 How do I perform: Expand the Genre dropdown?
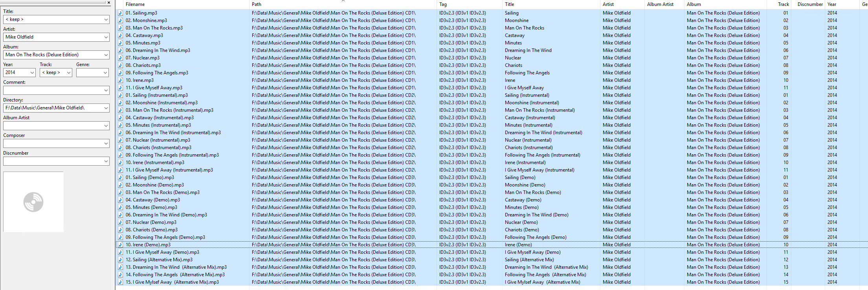pos(105,72)
